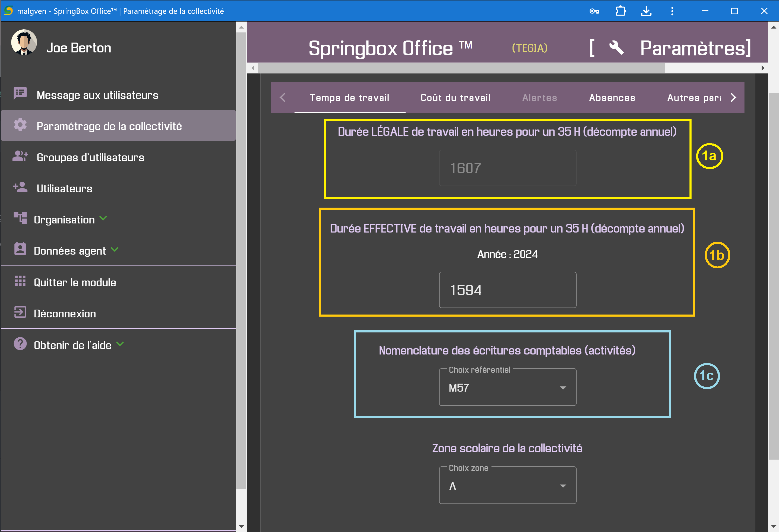This screenshot has height=532, width=779.
Task: Expand the Obtenir de l'aide chevron
Action: [x=120, y=344]
